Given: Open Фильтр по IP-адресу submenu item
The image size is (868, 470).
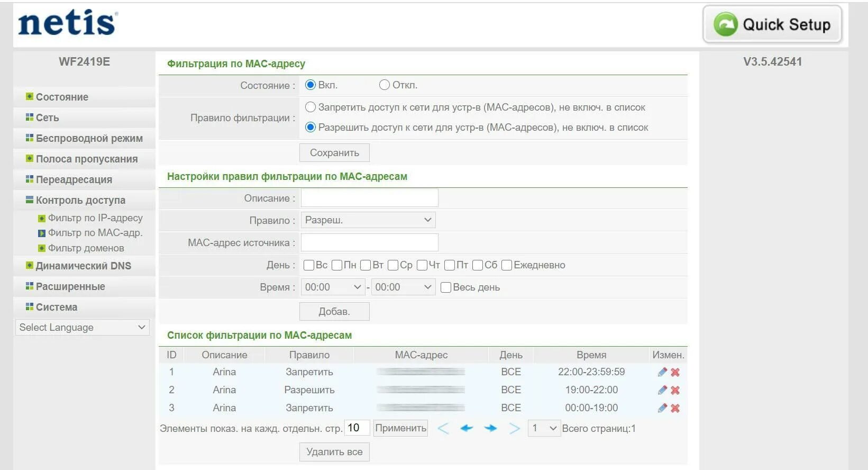Looking at the screenshot, I should click(95, 218).
